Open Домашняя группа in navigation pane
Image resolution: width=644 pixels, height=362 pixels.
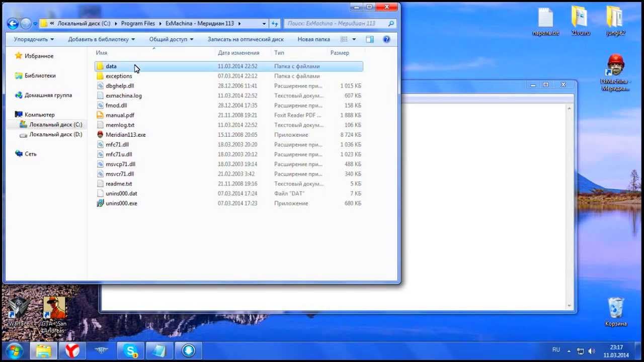[48, 95]
